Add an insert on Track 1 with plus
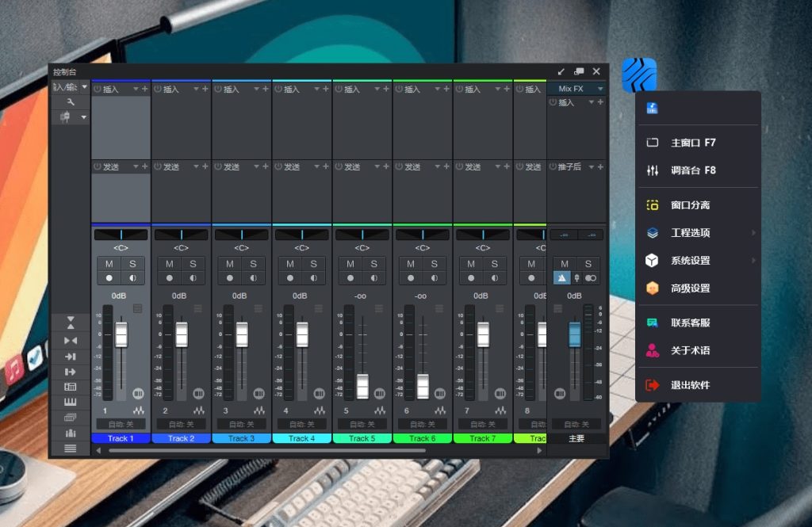 [144, 89]
